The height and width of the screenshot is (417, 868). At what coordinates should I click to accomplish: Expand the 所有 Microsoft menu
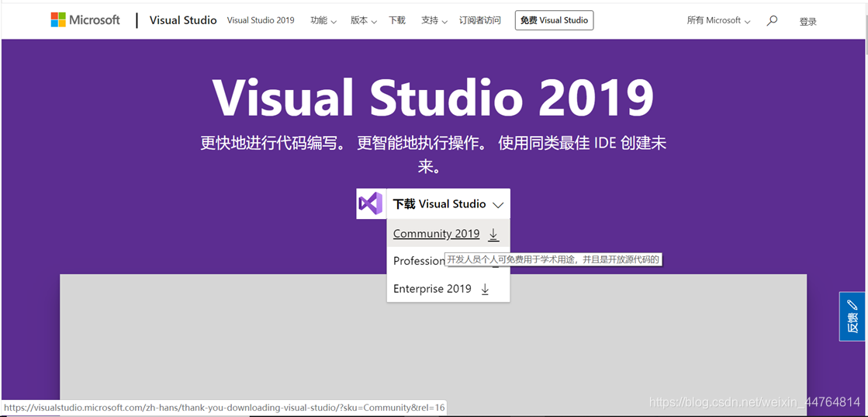(x=718, y=20)
